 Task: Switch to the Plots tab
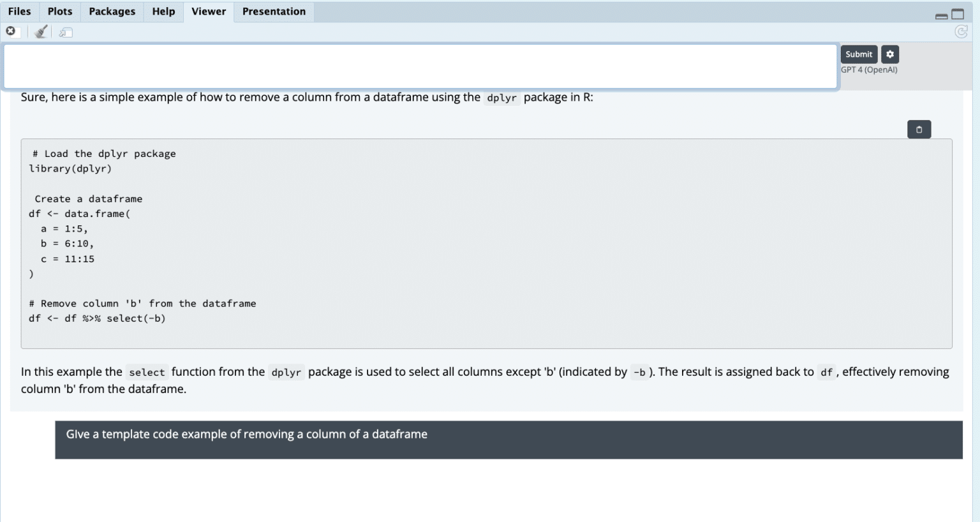(59, 11)
